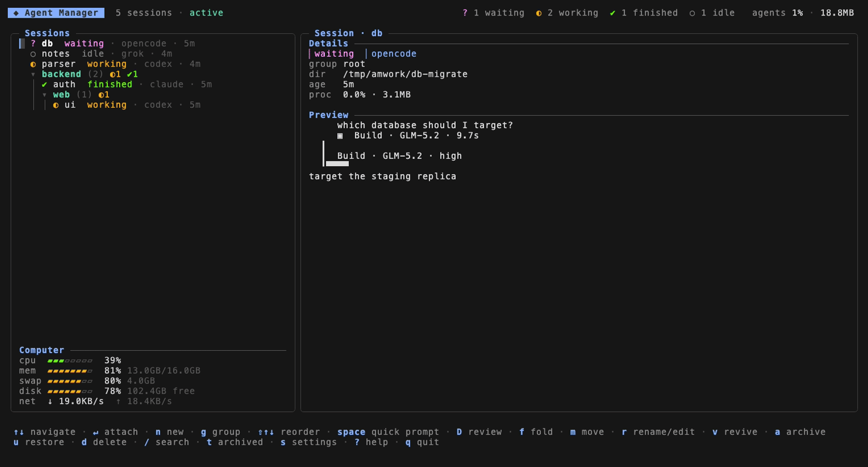Collapse the web subgroup arrow
The height and width of the screenshot is (467, 868).
(45, 95)
